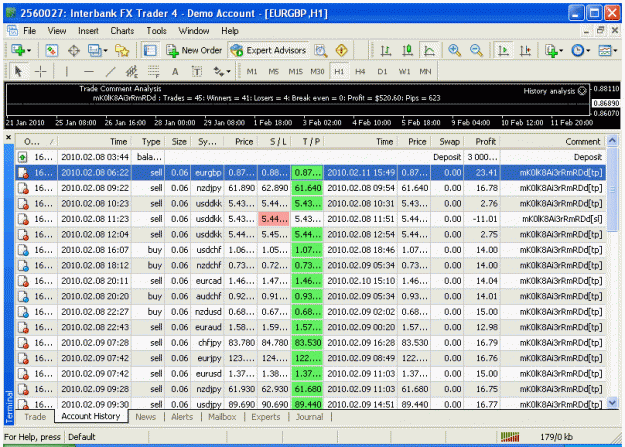Click the New Order button
Image resolution: width=625 pixels, height=447 pixels.
pyautogui.click(x=194, y=50)
